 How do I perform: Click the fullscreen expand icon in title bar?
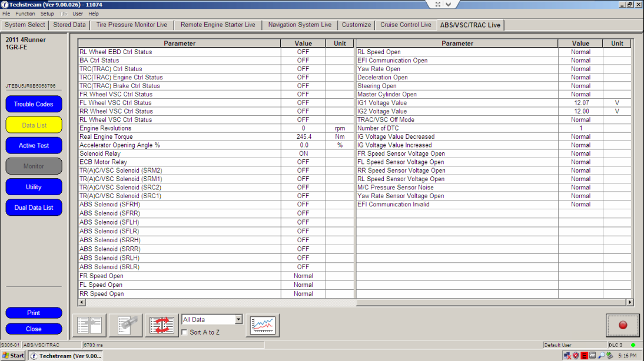[438, 4]
